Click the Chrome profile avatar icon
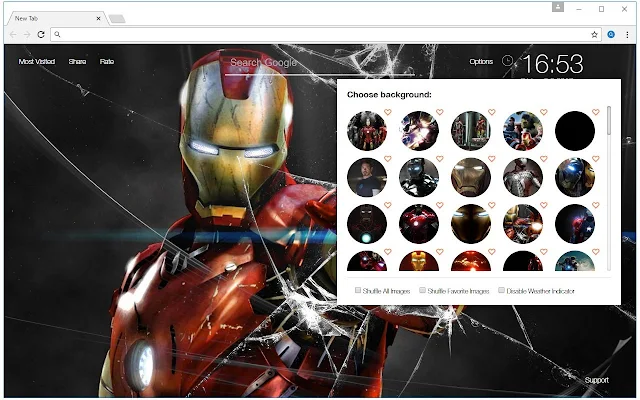Viewport: 640px width, 400px height. pyautogui.click(x=558, y=7)
